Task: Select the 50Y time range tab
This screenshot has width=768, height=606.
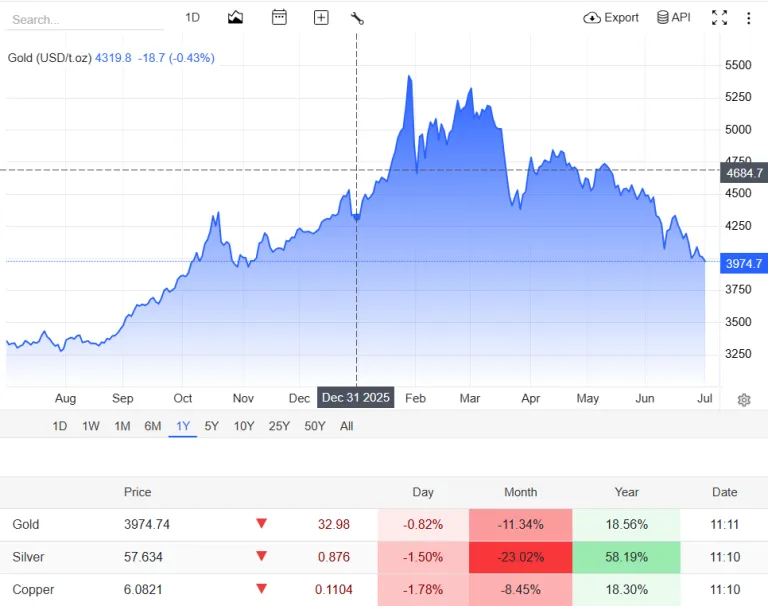Action: click(314, 426)
